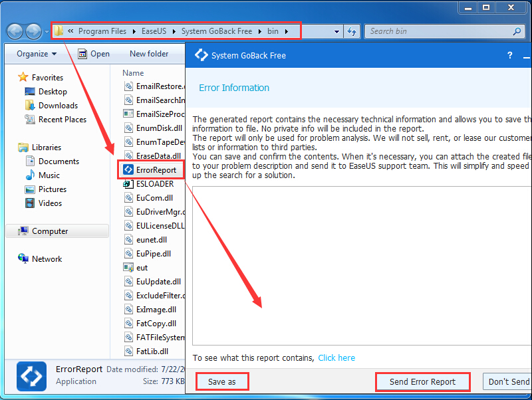The image size is (532, 400).
Task: Follow the "Click here" report contents link
Action: click(336, 357)
